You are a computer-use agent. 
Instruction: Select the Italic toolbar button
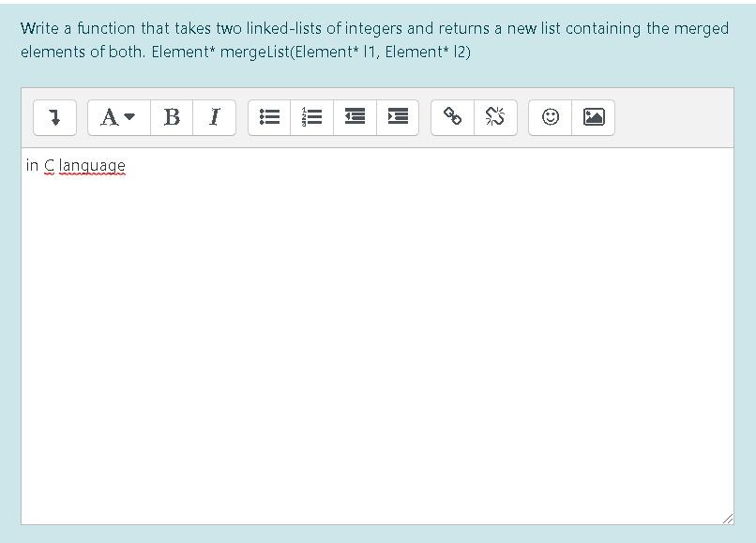click(212, 117)
